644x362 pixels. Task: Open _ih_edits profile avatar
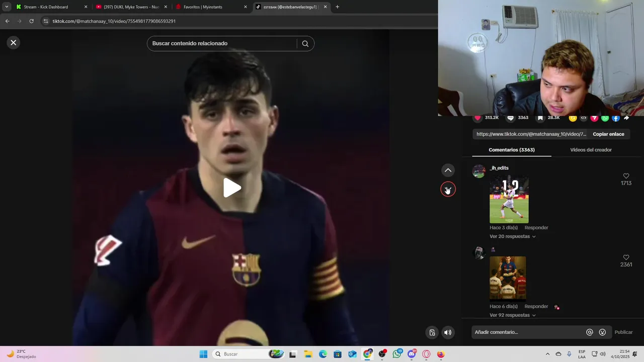479,171
